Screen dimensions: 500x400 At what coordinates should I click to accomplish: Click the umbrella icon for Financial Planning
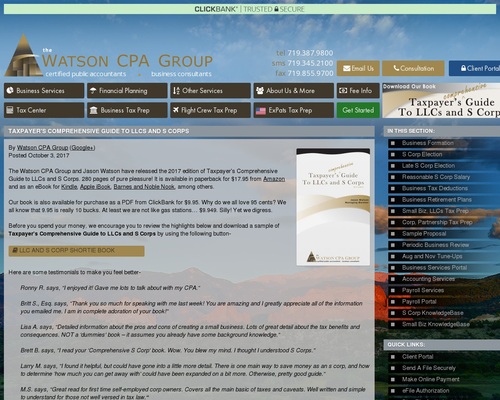pos(93,91)
